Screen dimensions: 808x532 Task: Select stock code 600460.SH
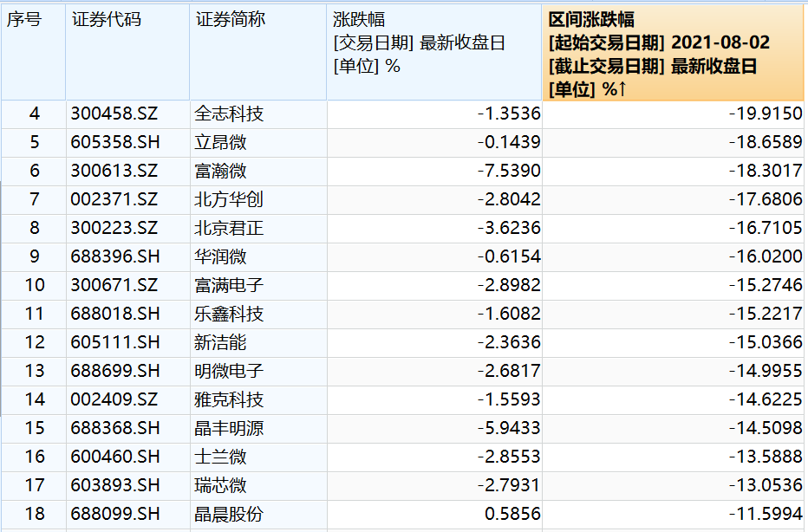pos(115,457)
